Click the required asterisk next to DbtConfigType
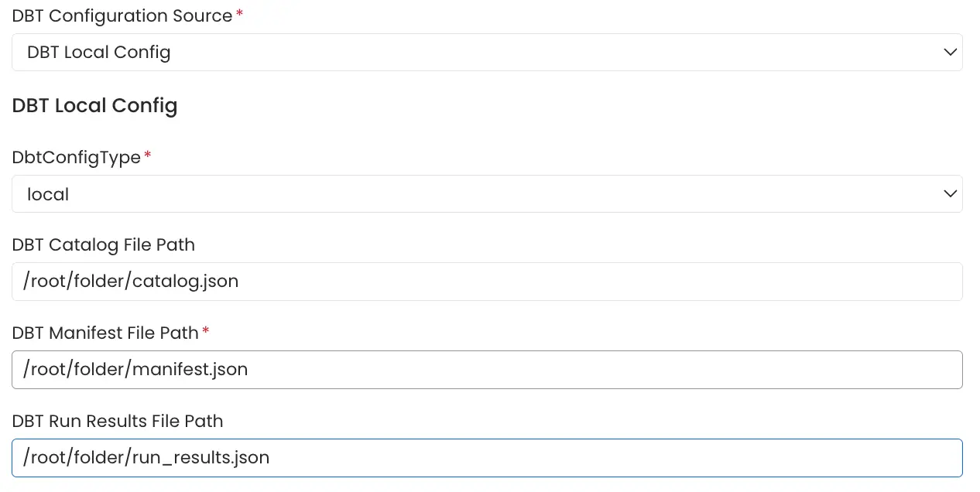 pos(148,156)
